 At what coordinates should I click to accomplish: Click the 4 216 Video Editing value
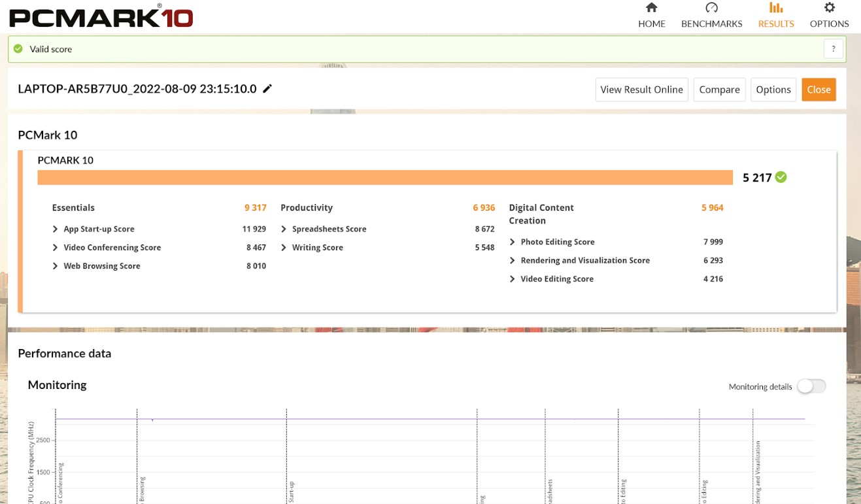[x=713, y=279]
